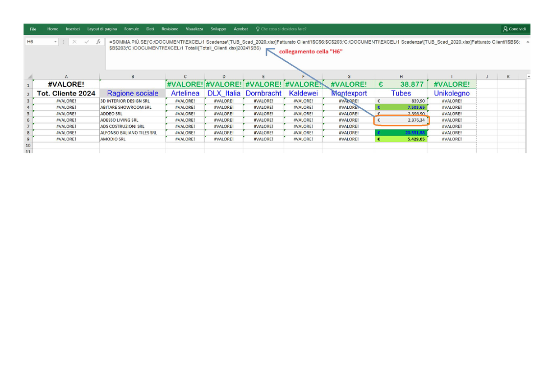Select cell 'ALFONSO BALIANO TILES SRL'
This screenshot has height=392, width=554.
coord(132,133)
